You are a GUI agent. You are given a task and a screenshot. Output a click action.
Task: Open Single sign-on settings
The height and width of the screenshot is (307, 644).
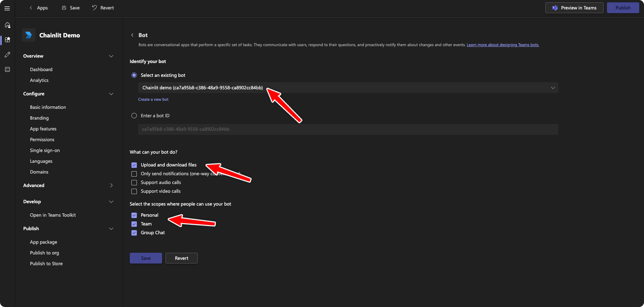tap(45, 150)
